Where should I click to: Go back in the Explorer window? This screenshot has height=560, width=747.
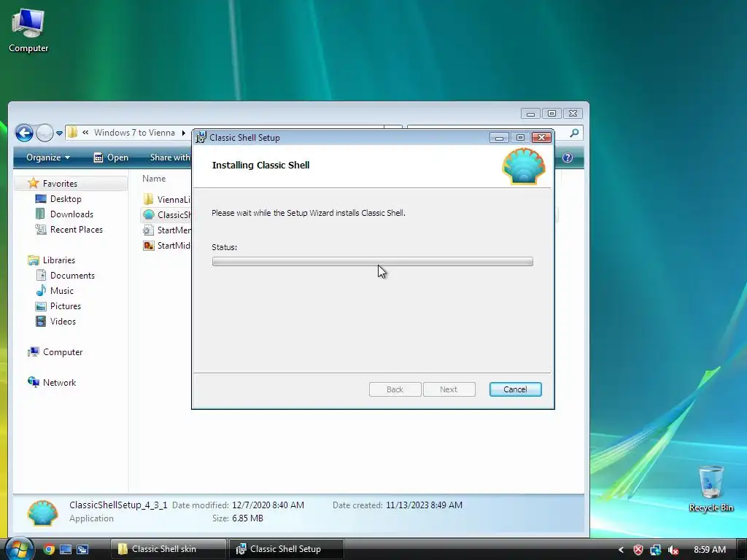tap(24, 133)
